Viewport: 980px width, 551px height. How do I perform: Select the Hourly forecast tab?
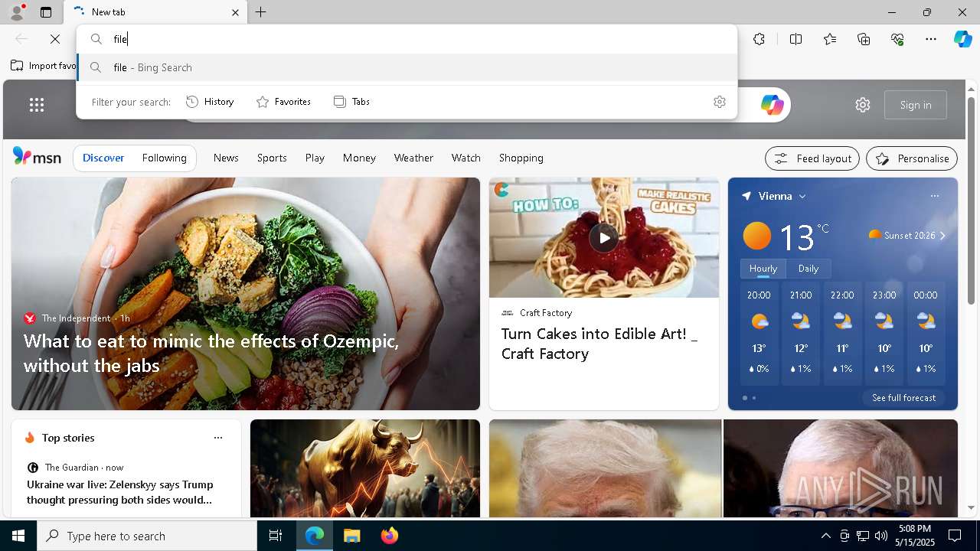coord(763,269)
